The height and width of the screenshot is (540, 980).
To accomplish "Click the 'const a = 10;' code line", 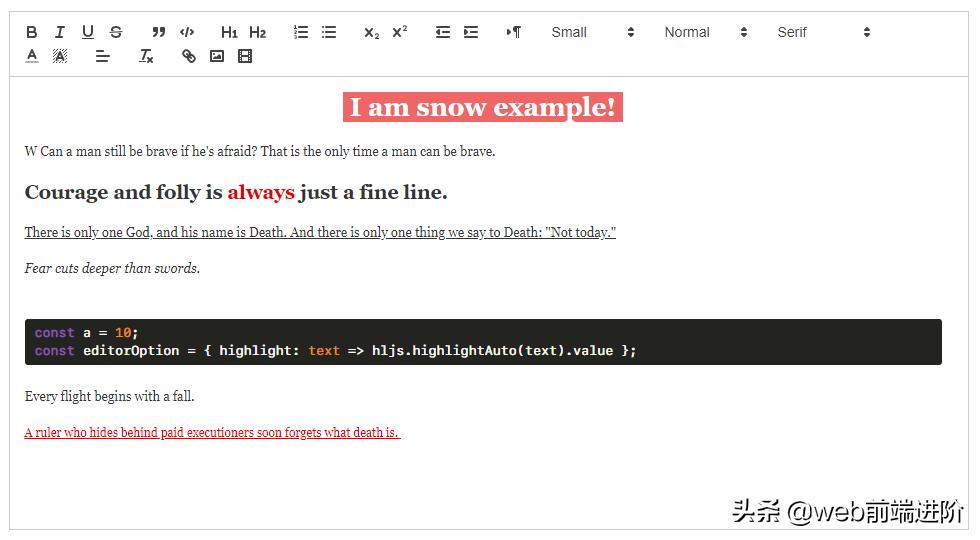I will point(86,332).
